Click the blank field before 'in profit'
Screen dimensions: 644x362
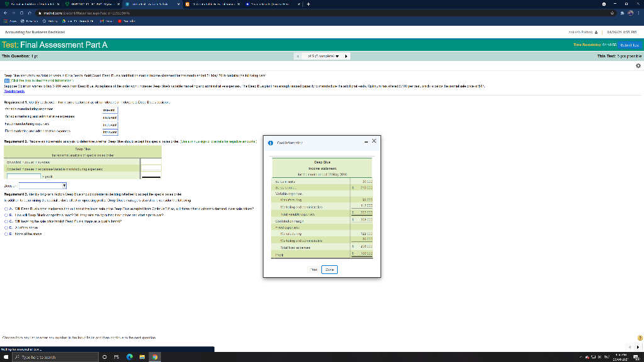[23, 177]
